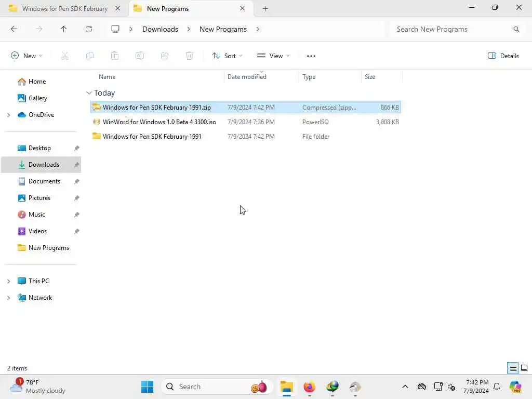Open Home in navigation pane
The width and height of the screenshot is (532, 399).
[37, 82]
